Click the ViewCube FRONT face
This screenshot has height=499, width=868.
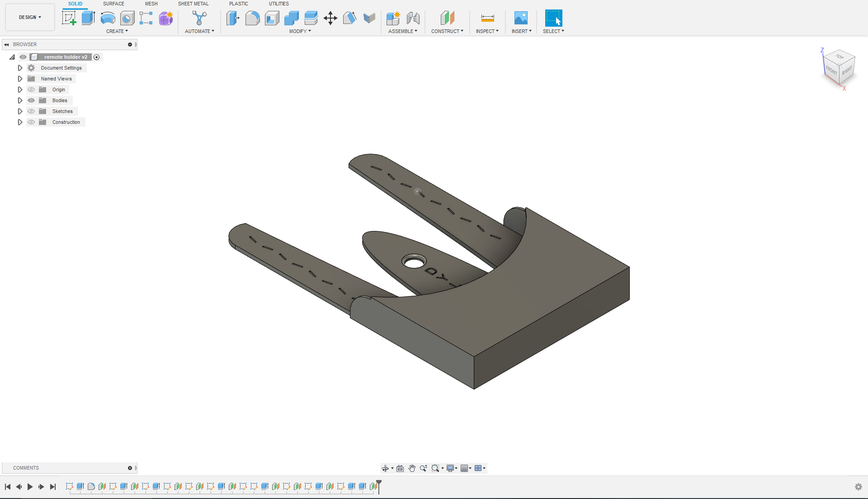831,70
